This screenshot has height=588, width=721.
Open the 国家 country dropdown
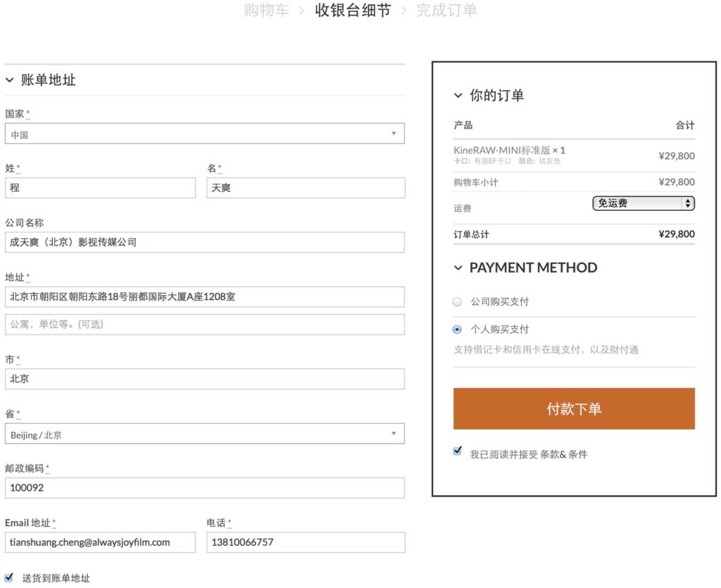204,134
